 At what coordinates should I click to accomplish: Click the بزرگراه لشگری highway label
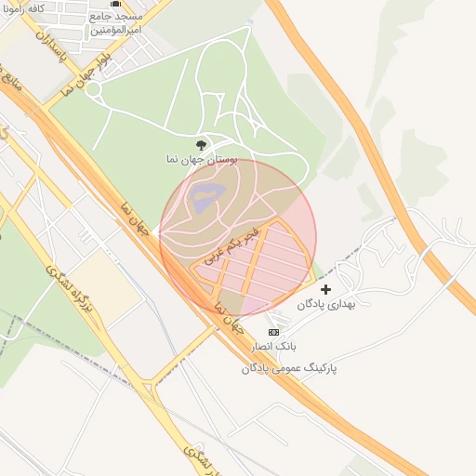click(x=70, y=288)
